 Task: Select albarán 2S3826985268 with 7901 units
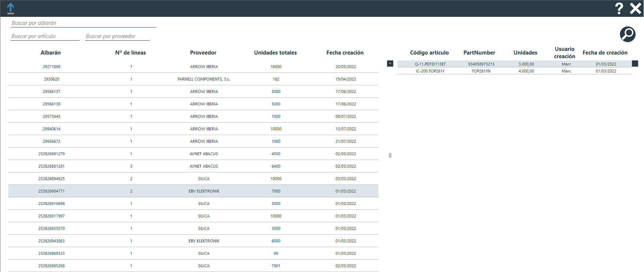pos(52,266)
